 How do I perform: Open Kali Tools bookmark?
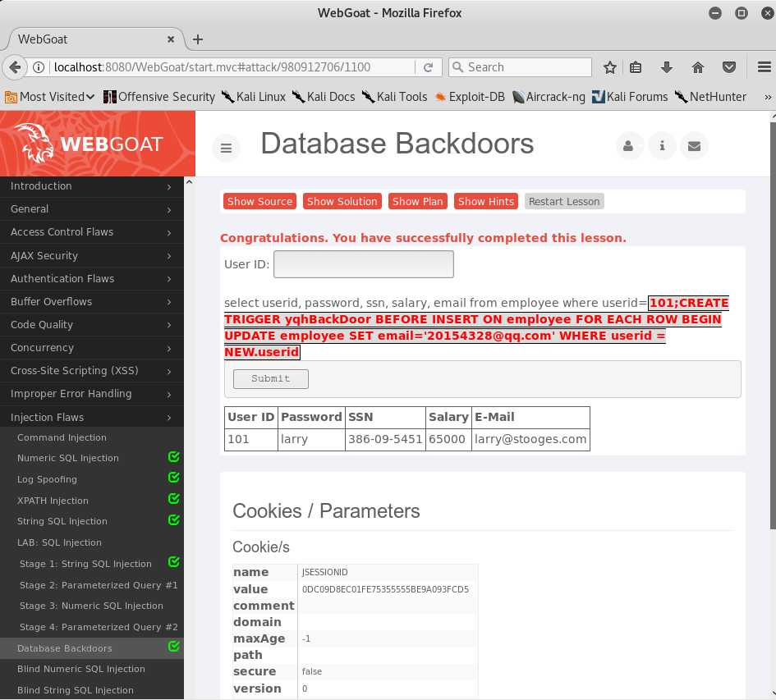(394, 97)
